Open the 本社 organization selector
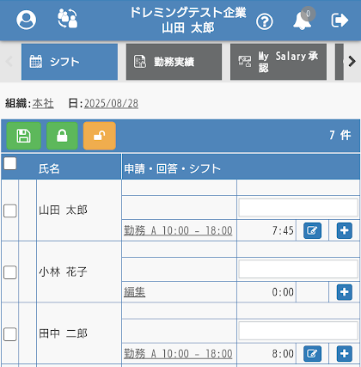 (43, 104)
